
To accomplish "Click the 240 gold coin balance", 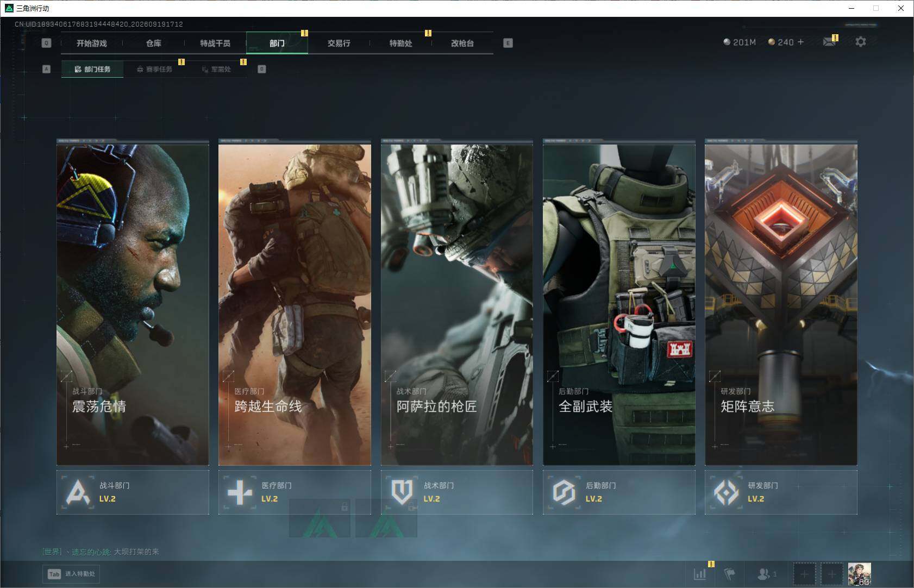I will click(x=781, y=42).
